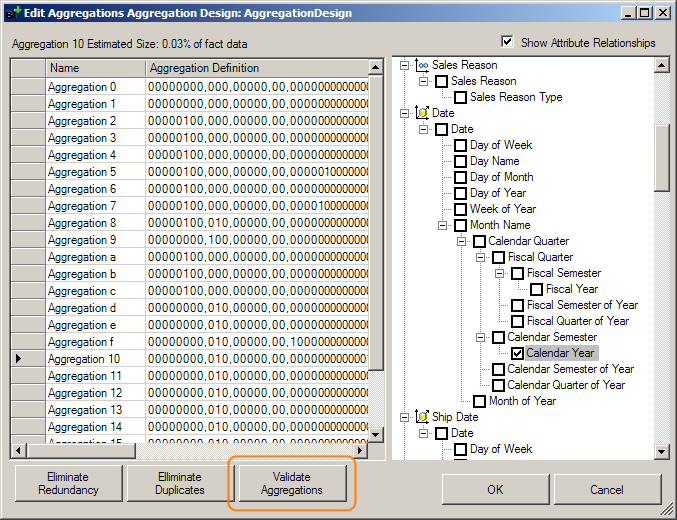This screenshot has height=520, width=677.
Task: Collapse the Sales Reason attribute node
Action: click(424, 81)
